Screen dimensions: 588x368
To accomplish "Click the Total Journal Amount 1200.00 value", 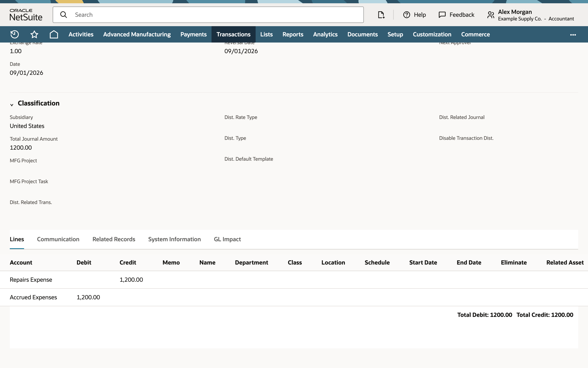I will 21,147.
